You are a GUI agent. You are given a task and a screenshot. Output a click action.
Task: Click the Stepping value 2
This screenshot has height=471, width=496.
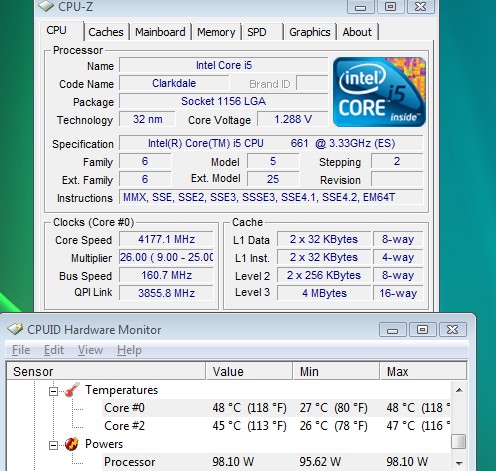pyautogui.click(x=397, y=161)
